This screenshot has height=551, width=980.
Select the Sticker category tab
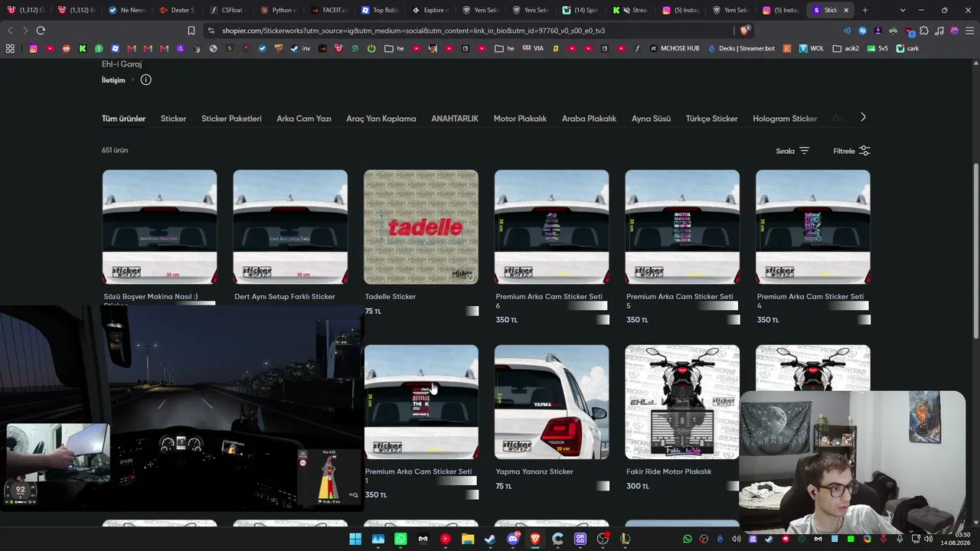click(x=173, y=119)
